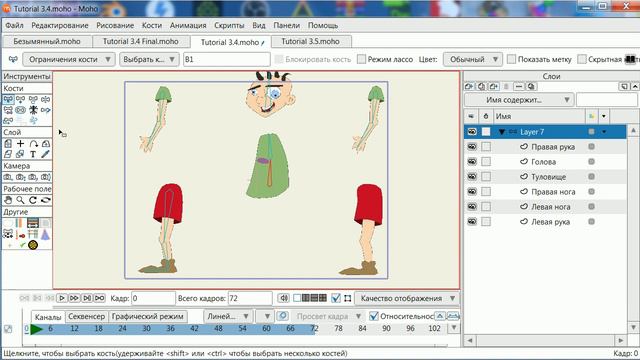Image resolution: width=640 pixels, height=360 pixels.
Task: Select the Bind Layer spider-shaped tool
Action: (x=33, y=110)
